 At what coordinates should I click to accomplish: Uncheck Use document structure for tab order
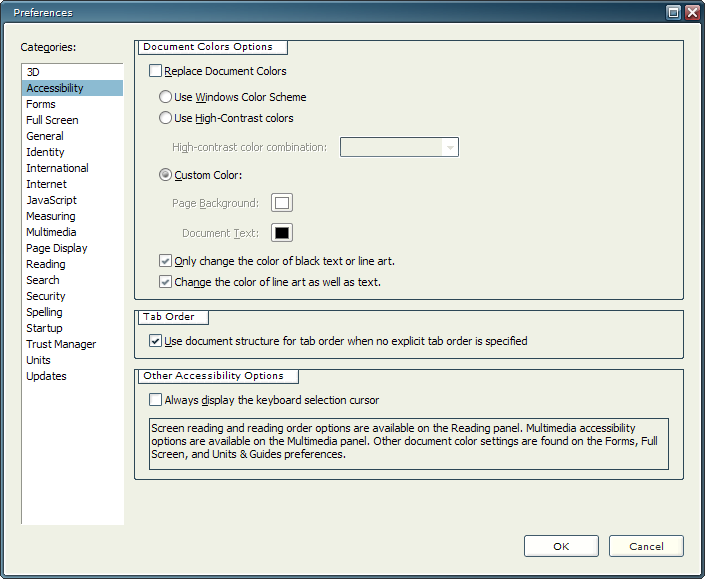(156, 341)
